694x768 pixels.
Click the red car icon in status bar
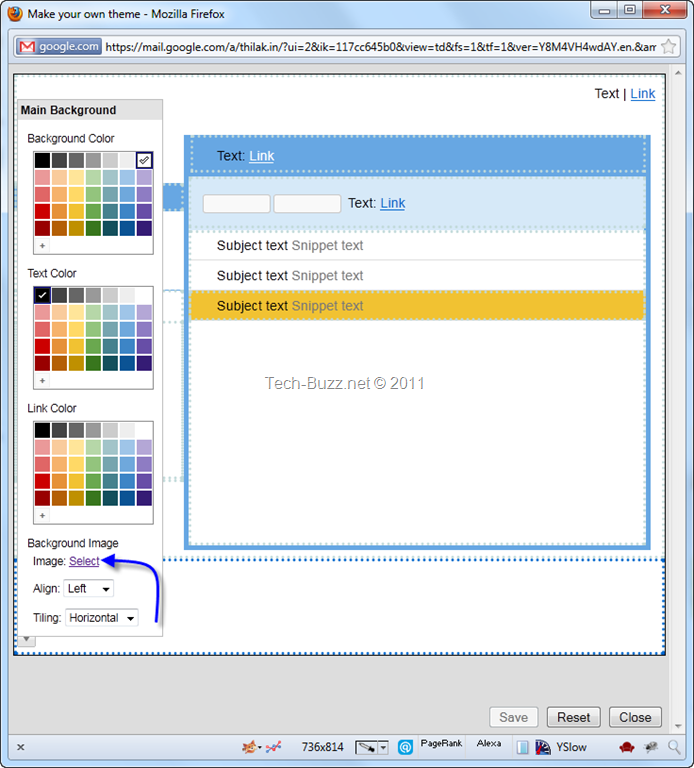coord(626,746)
